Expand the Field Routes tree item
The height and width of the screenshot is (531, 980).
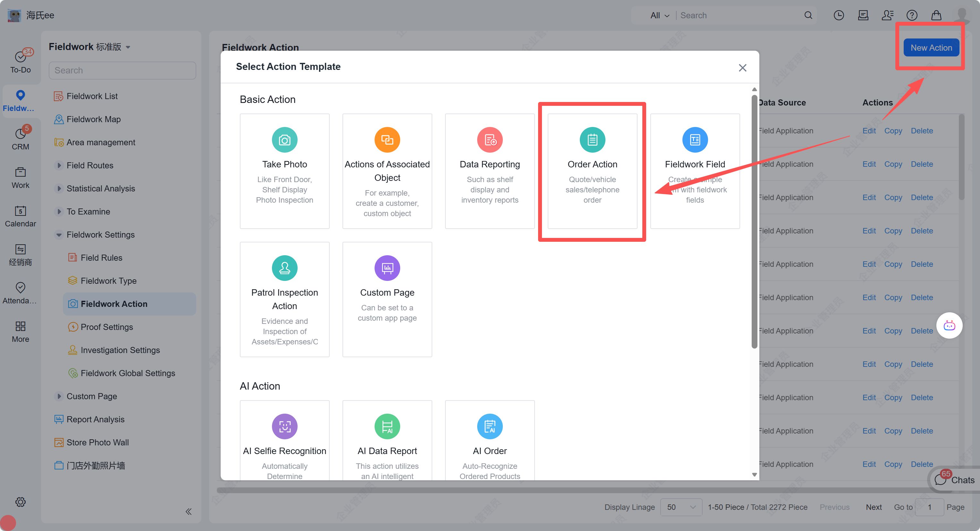(x=59, y=165)
